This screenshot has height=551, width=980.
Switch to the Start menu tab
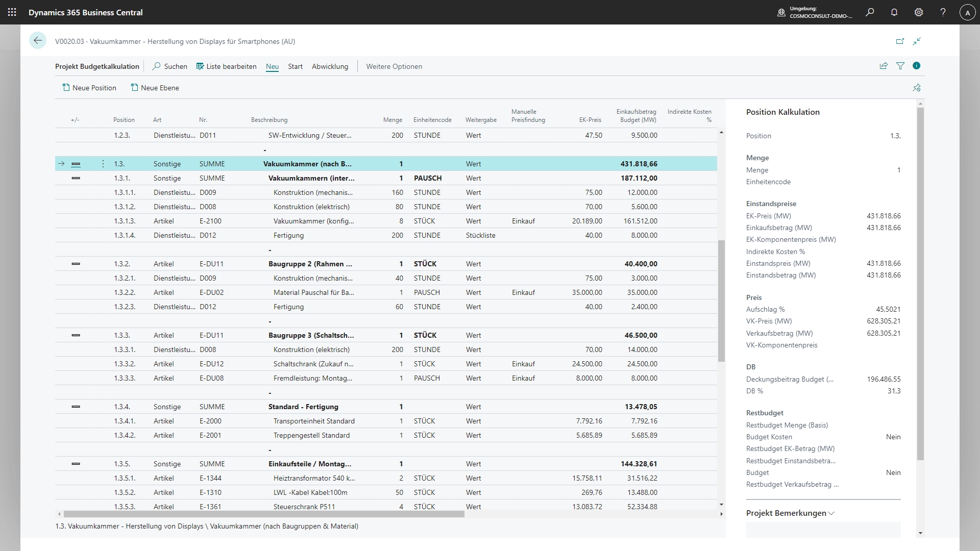[295, 66]
